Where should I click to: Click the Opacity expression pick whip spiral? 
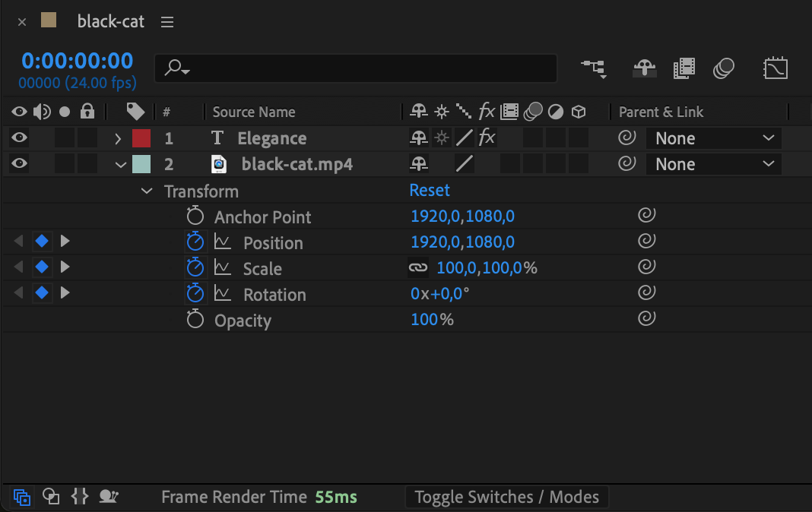646,320
